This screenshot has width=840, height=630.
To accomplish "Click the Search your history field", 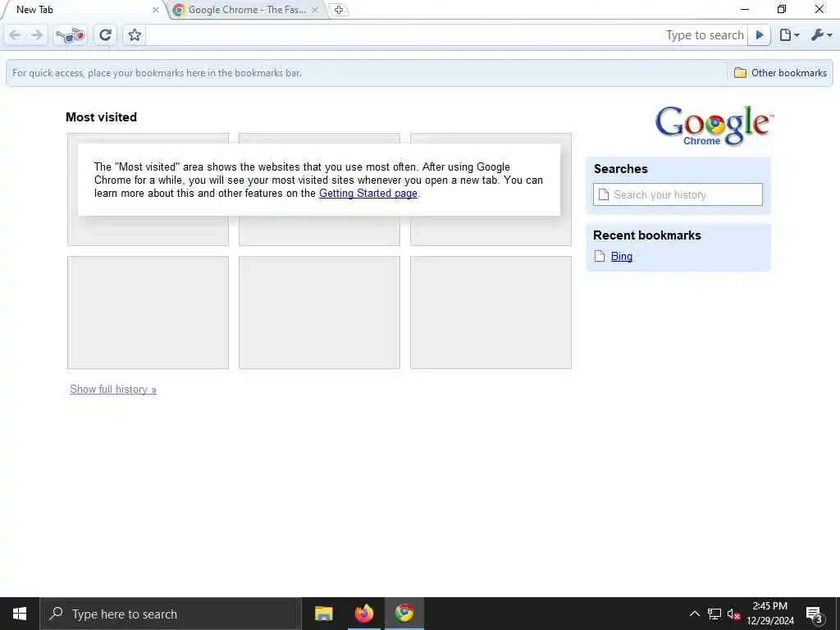I will (x=678, y=194).
